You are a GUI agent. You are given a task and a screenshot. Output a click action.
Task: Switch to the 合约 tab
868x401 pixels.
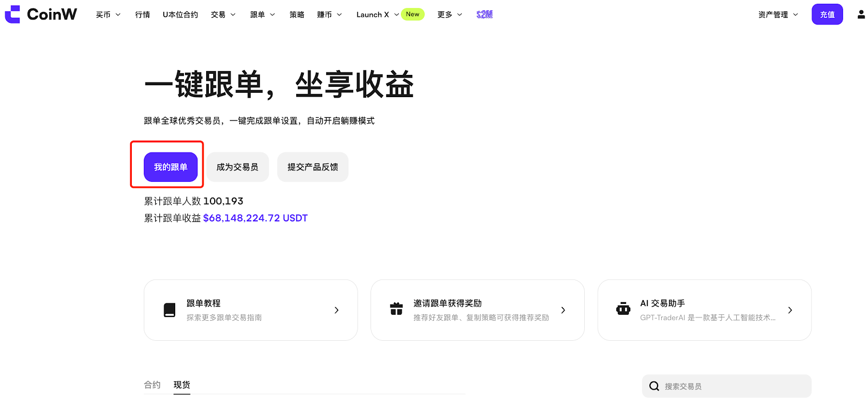pos(152,385)
